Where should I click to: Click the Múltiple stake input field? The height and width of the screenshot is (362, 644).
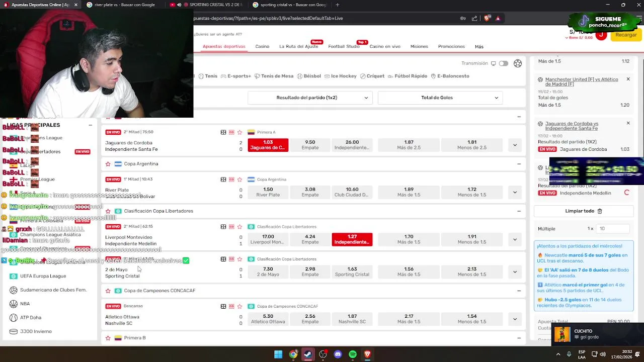coord(613,229)
